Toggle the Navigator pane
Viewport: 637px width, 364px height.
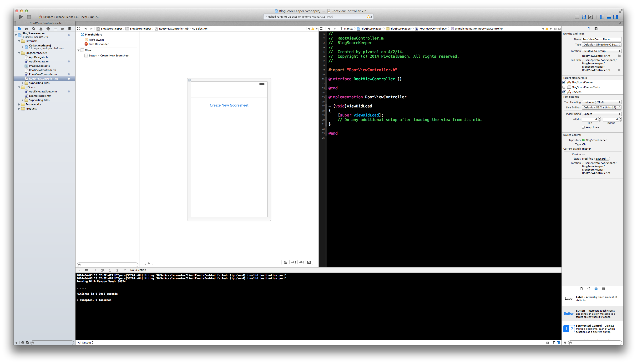[x=602, y=17]
